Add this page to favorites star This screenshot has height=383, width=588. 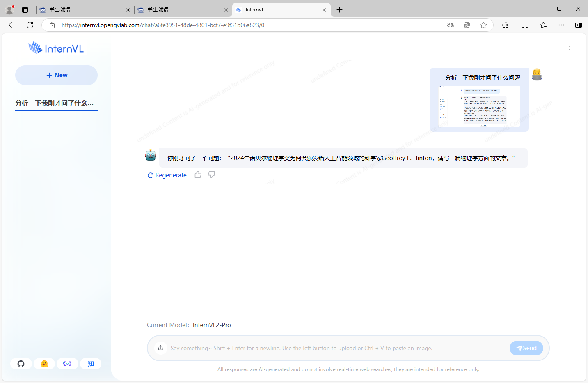[483, 25]
